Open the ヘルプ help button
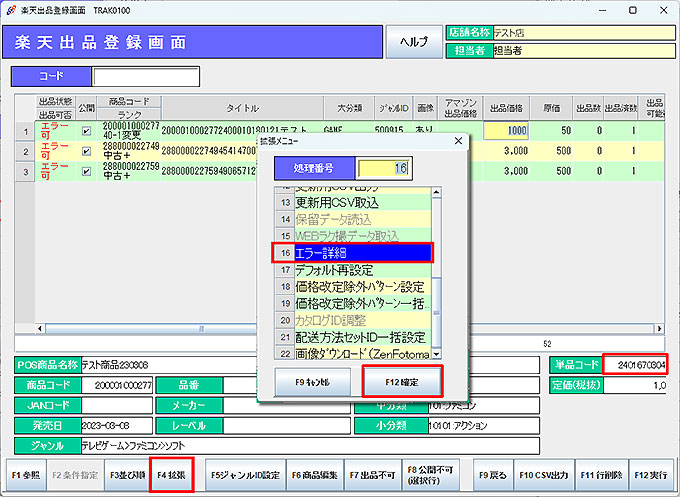The height and width of the screenshot is (497, 680). tap(413, 42)
